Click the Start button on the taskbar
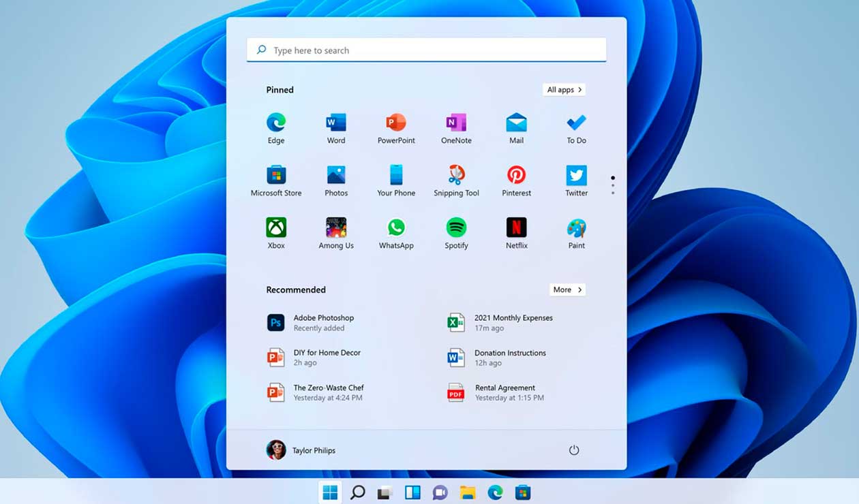This screenshot has width=859, height=504. pos(330,492)
